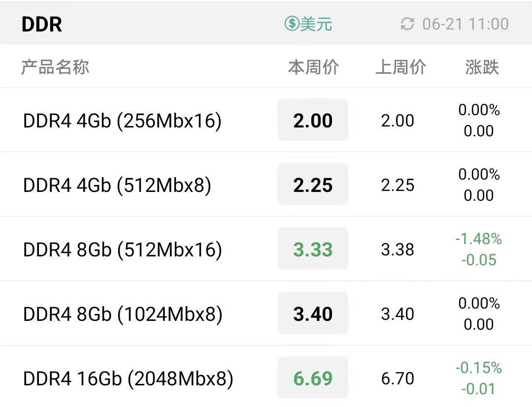Tap the 06-21 11:00 update time

pos(465,25)
